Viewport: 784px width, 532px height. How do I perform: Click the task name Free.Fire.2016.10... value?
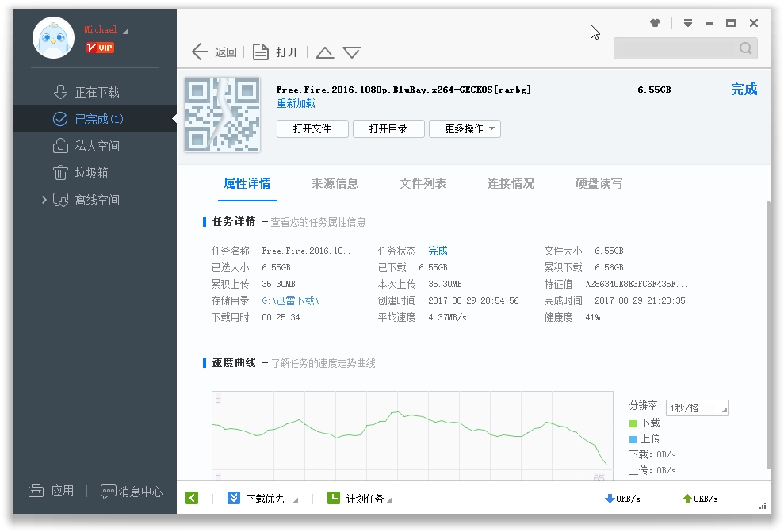(x=308, y=251)
